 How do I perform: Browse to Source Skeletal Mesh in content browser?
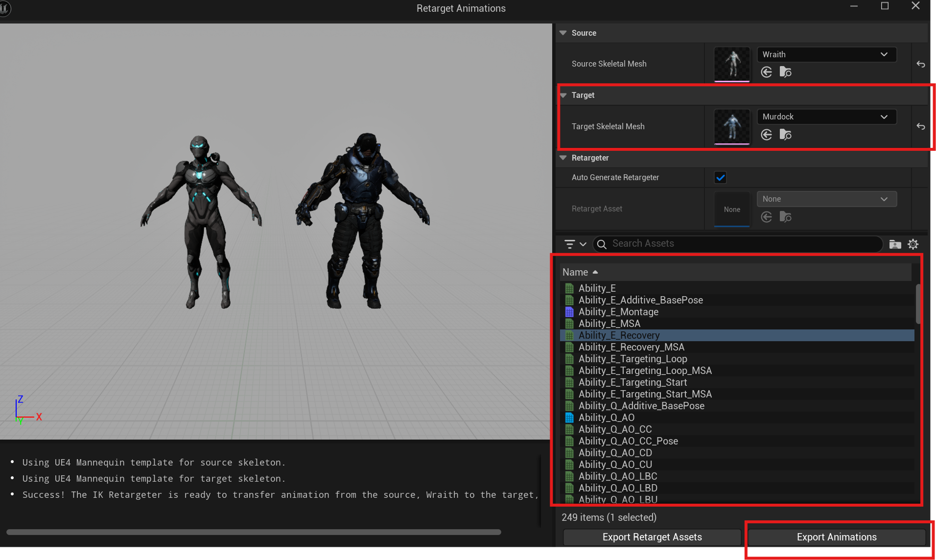click(x=786, y=72)
